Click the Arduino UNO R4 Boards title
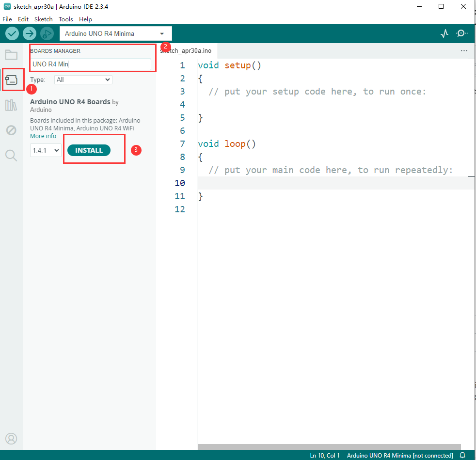The height and width of the screenshot is (460, 476). pyautogui.click(x=70, y=102)
